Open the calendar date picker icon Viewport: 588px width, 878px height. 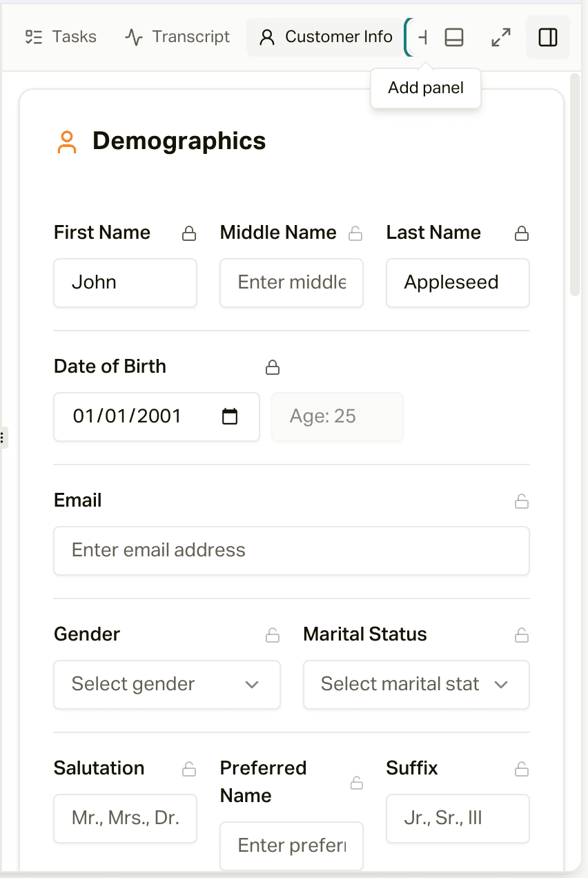pos(230,416)
